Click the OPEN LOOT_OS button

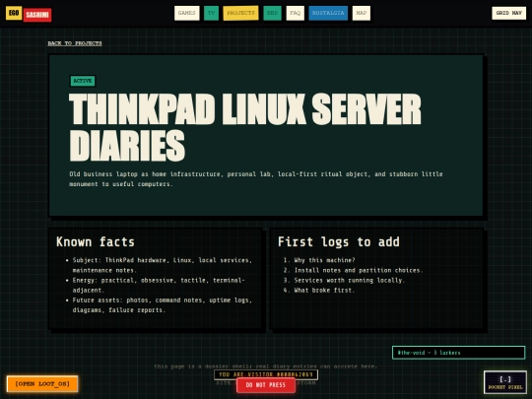coord(42,384)
